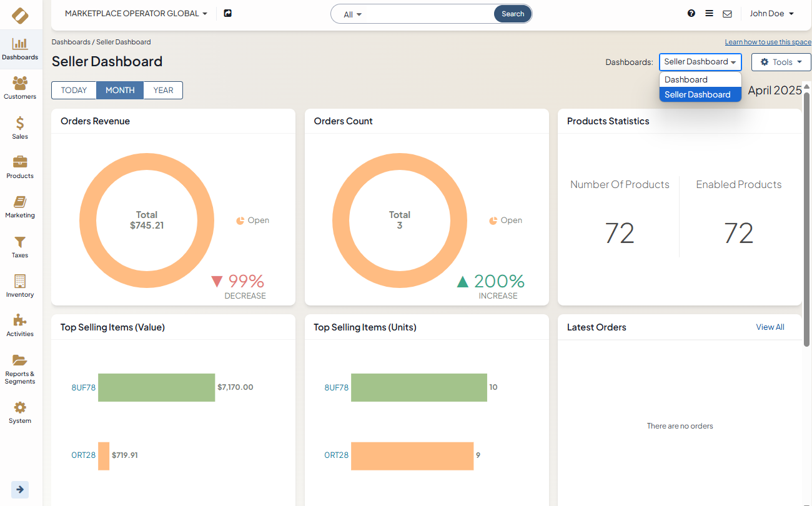This screenshot has height=506, width=812.
Task: Choose Dashboard from the dashboards list
Action: [686, 79]
